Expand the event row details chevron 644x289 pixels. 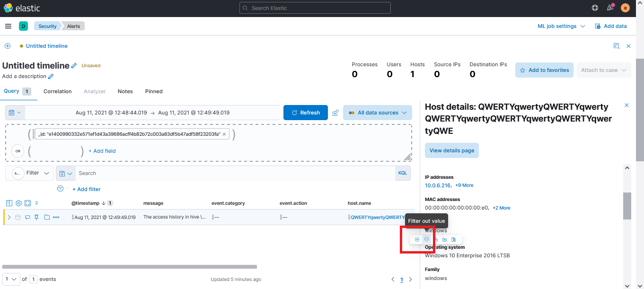(x=9, y=217)
